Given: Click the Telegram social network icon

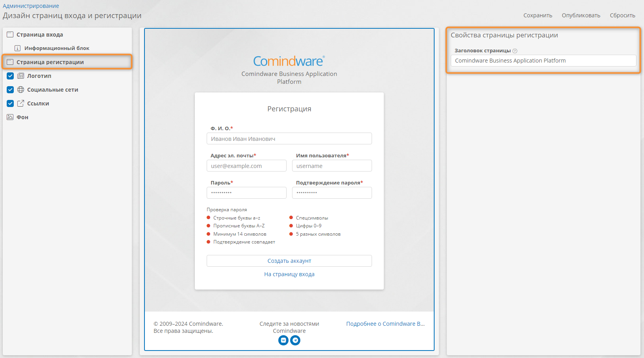Looking at the screenshot, I should tap(295, 340).
